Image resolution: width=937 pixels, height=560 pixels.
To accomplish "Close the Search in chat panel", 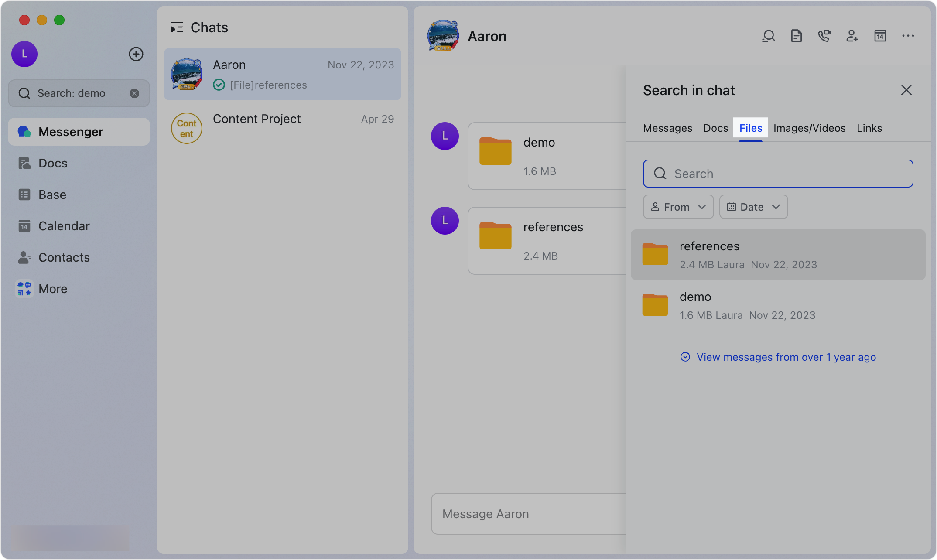I will 906,90.
